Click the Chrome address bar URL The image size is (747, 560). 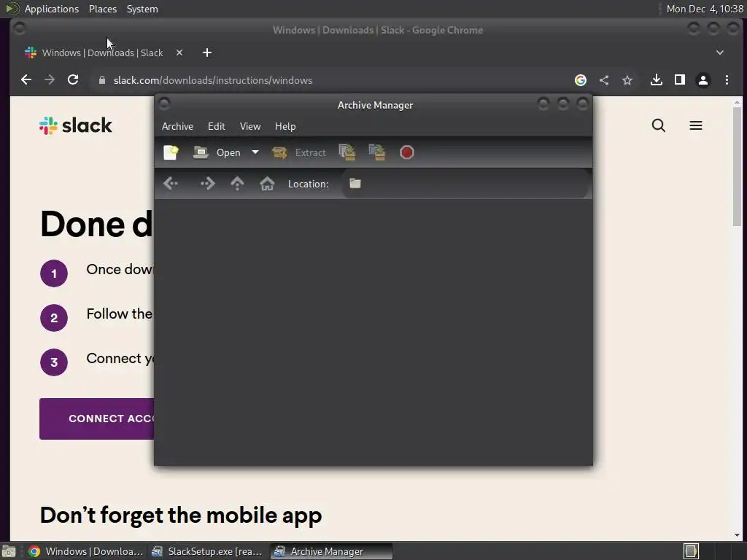213,80
